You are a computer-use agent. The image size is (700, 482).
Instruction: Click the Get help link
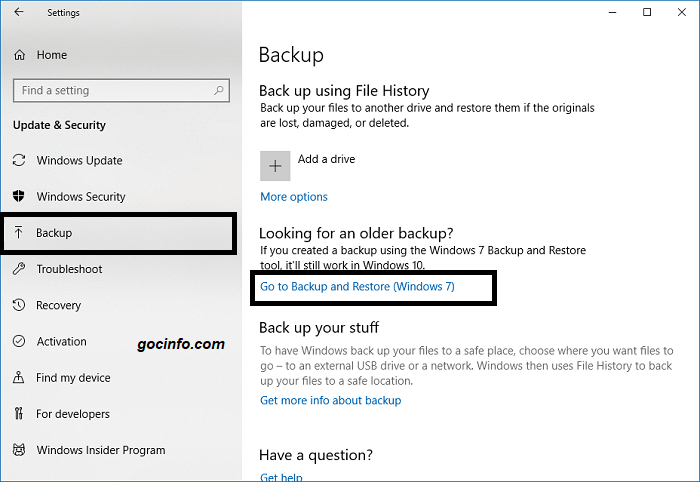[x=281, y=477]
